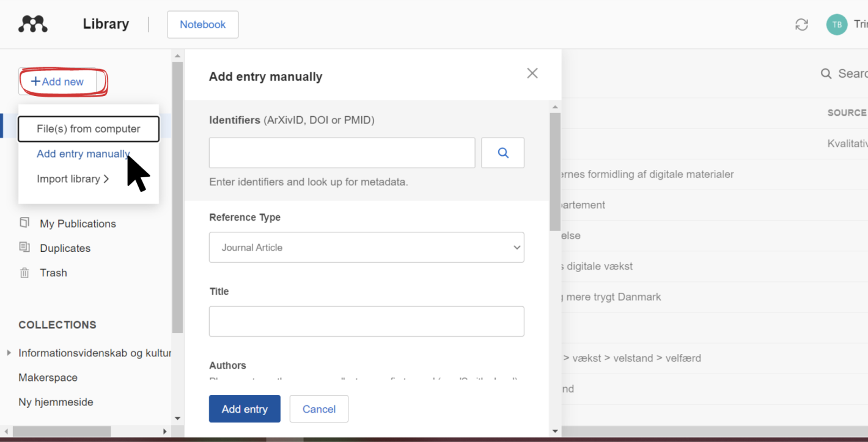This screenshot has width=868, height=442.
Task: Click the sidebar horizontal scroll right arrow
Action: click(x=164, y=431)
